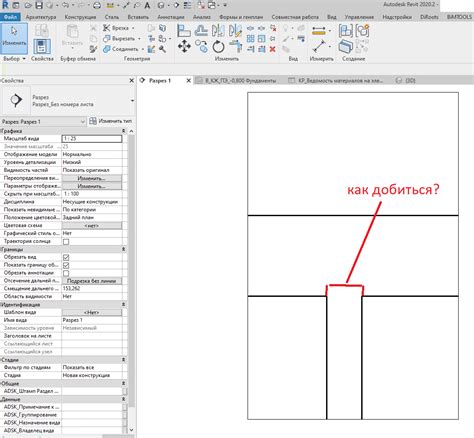Switch to the Управление ribbon tab
Viewport: 474px width, 438px height.
coord(359,17)
